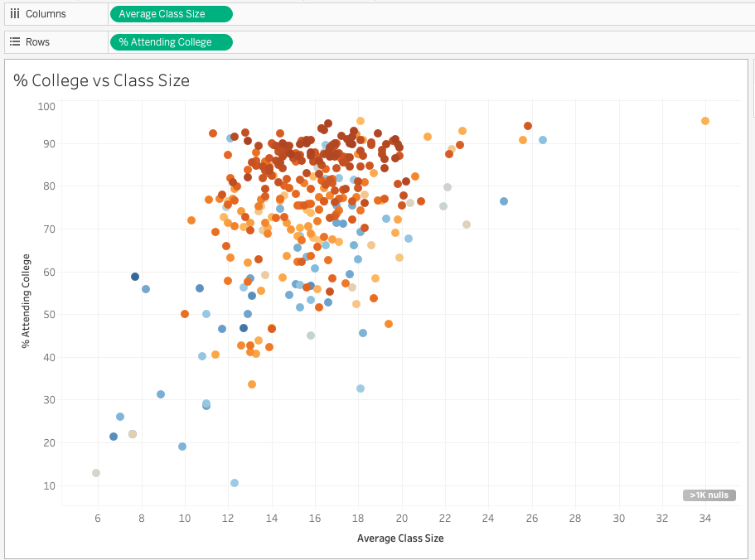Click the Columns shelf icon
The image size is (755, 560).
(x=15, y=14)
